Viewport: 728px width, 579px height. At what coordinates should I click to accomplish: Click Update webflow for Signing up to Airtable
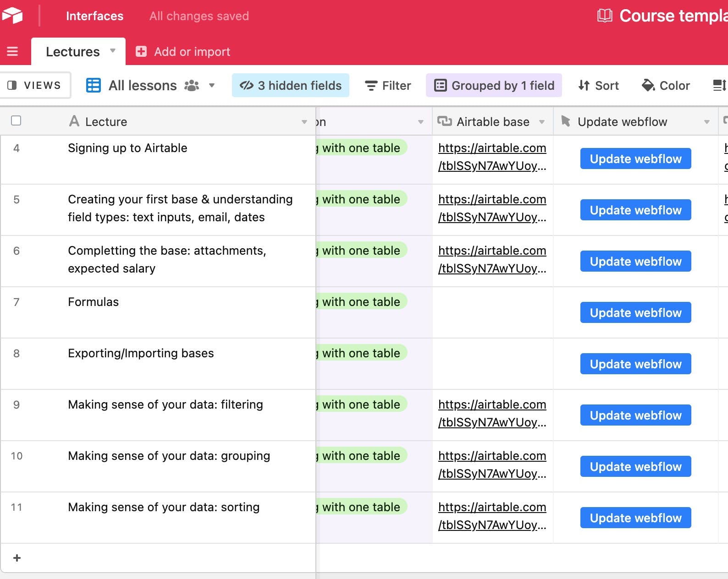[635, 158]
